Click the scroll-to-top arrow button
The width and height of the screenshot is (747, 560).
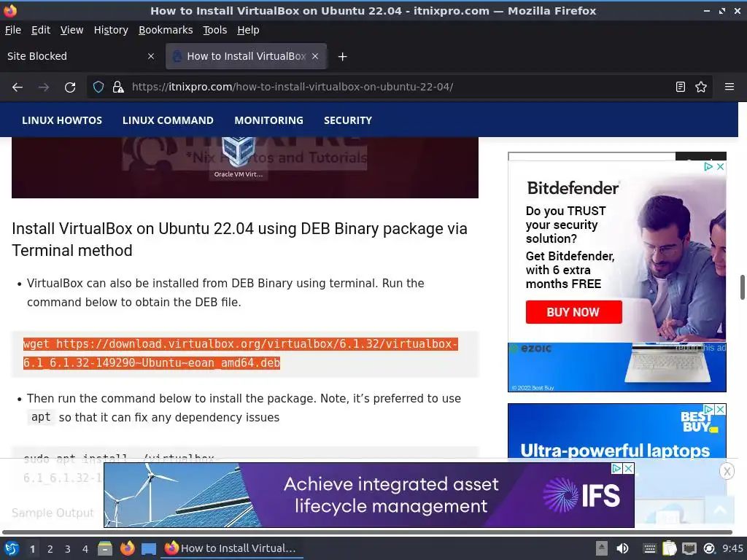[x=720, y=510]
